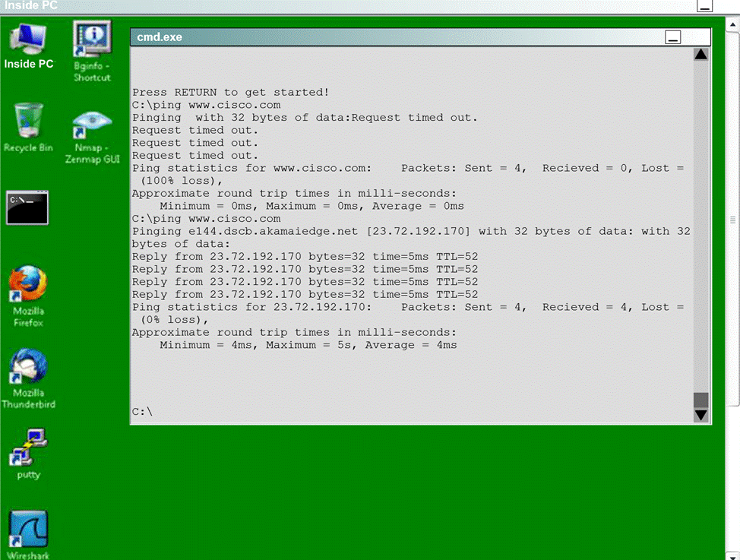Click the empty cmd.exe scrollbar track

701,228
